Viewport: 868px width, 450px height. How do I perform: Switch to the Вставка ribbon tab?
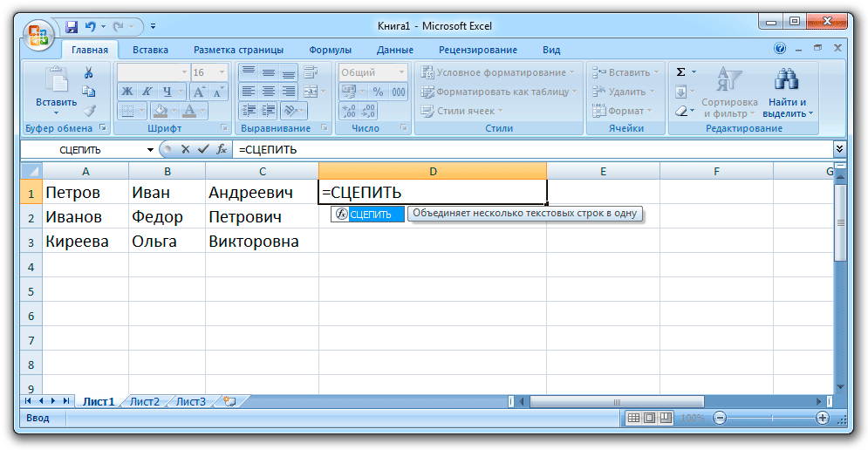click(x=150, y=50)
